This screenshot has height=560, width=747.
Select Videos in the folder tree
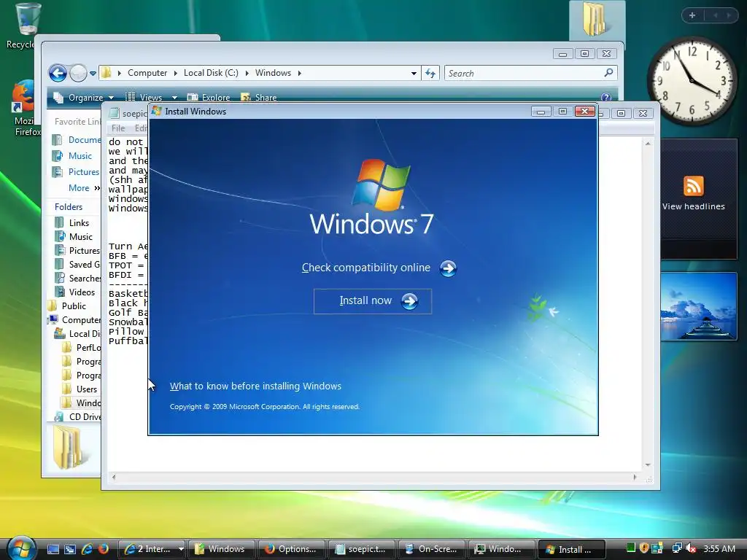[75, 292]
